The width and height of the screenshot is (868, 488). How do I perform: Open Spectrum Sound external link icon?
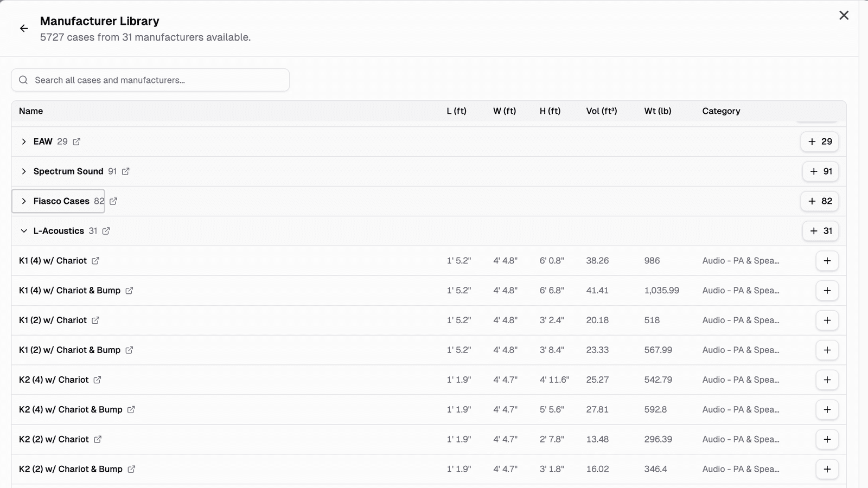[126, 171]
